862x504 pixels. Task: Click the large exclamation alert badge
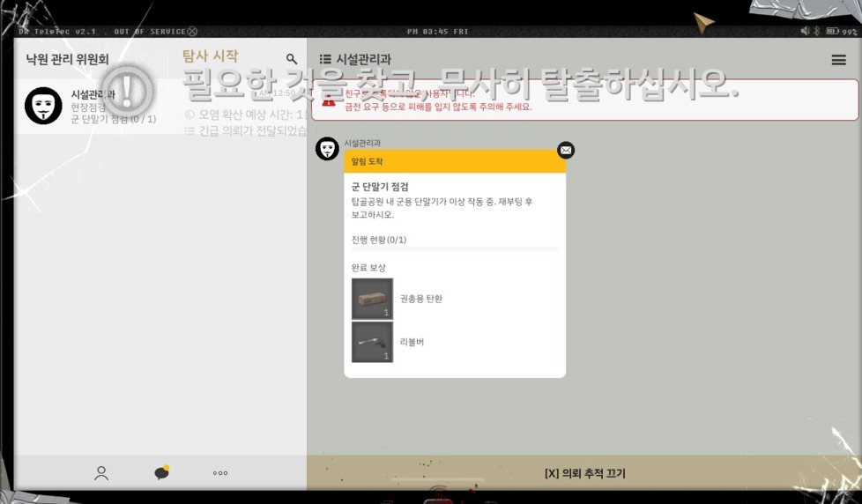[127, 92]
